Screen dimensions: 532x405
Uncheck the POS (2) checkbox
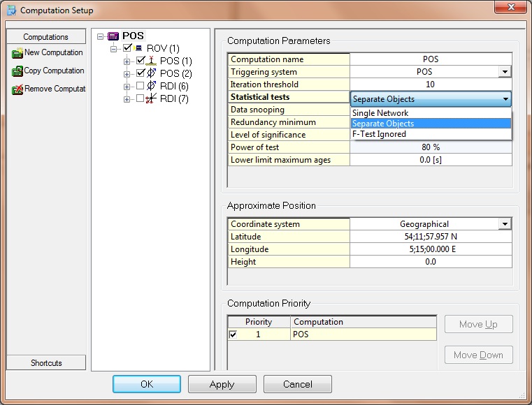pyautogui.click(x=141, y=73)
